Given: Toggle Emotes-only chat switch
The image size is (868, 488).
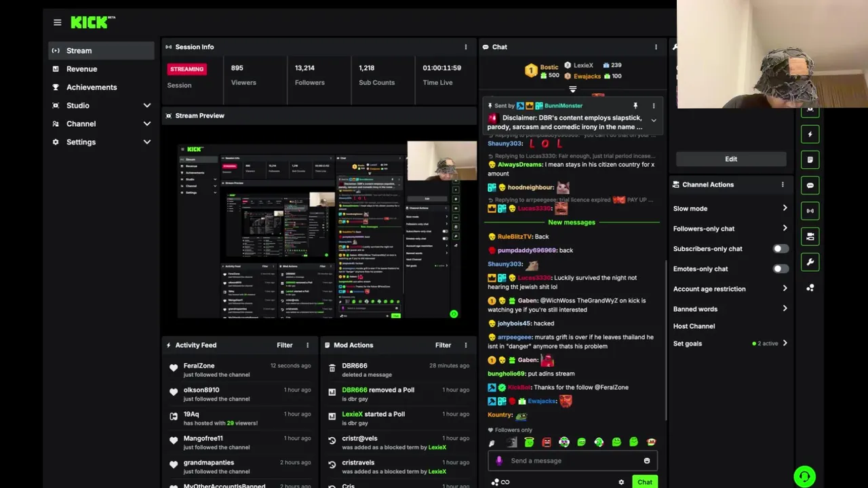Looking at the screenshot, I should 781,269.
